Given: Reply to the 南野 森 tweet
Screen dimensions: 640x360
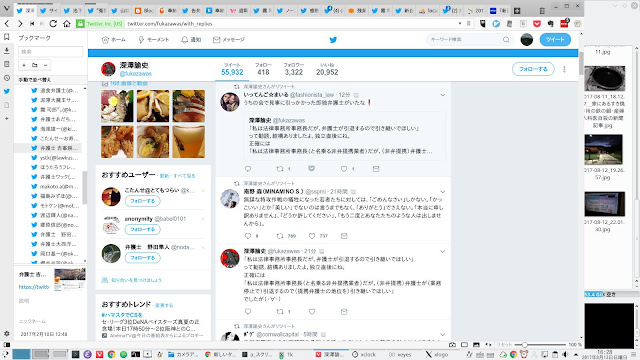Looking at the screenshot, I should pos(248,236).
